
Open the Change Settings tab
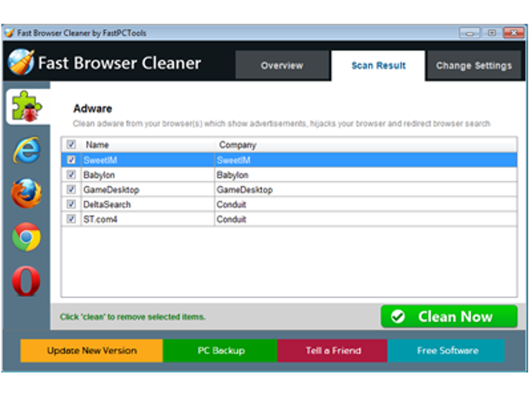coord(474,65)
